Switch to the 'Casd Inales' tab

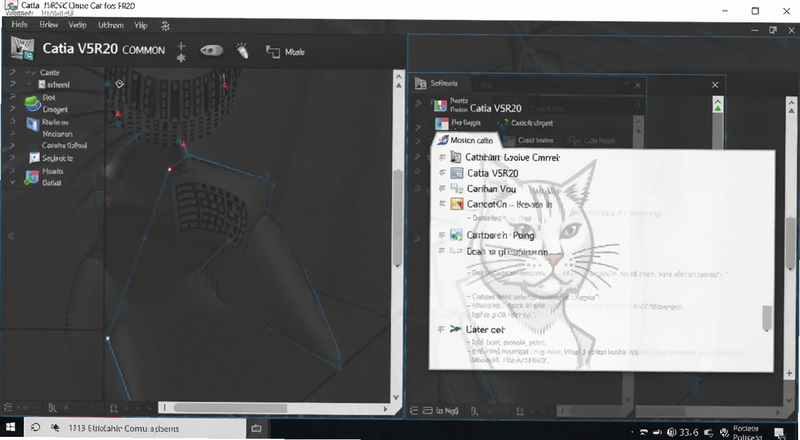(530, 140)
